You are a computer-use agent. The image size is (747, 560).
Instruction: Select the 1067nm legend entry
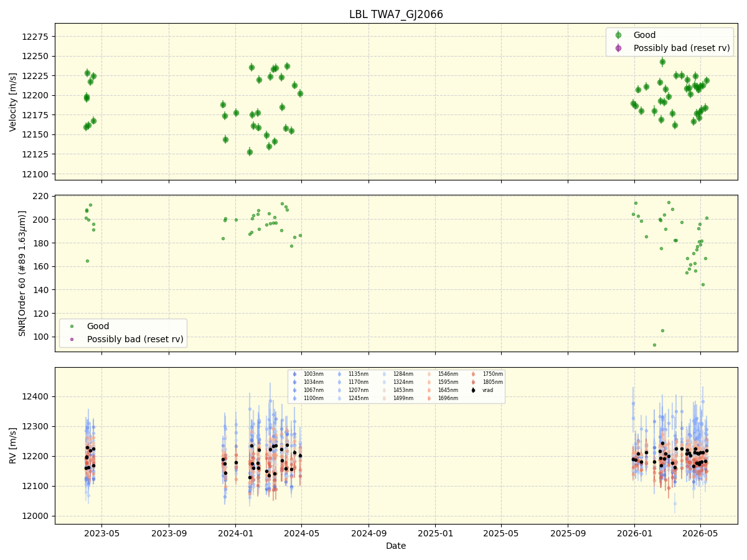[x=307, y=390]
